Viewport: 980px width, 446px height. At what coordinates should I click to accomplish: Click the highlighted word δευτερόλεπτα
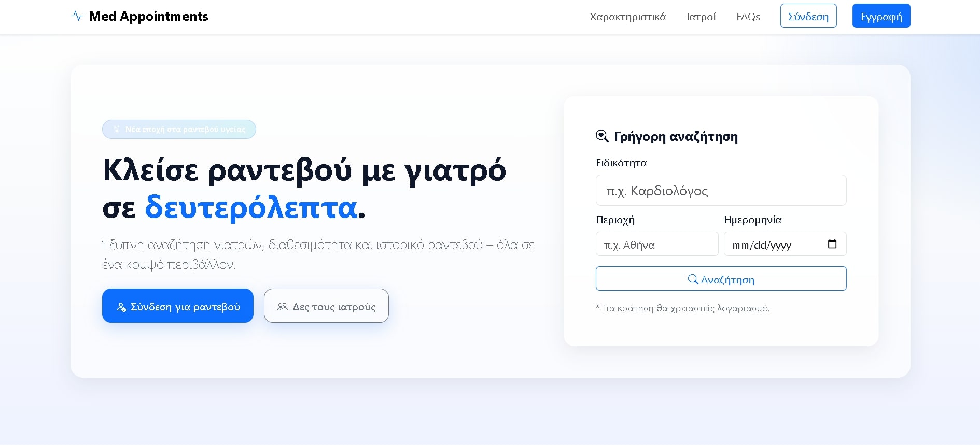251,207
